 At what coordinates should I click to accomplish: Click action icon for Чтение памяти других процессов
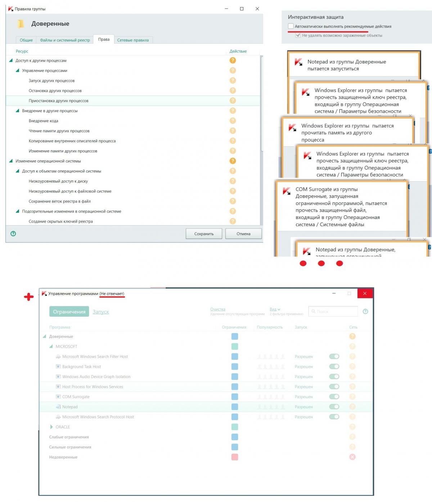tap(233, 131)
